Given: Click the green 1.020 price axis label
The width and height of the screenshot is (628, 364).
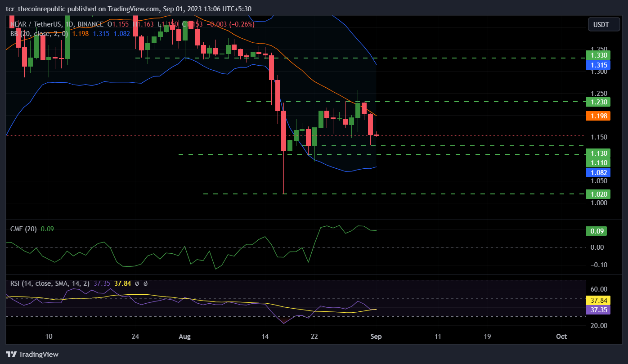Looking at the screenshot, I should (x=598, y=194).
